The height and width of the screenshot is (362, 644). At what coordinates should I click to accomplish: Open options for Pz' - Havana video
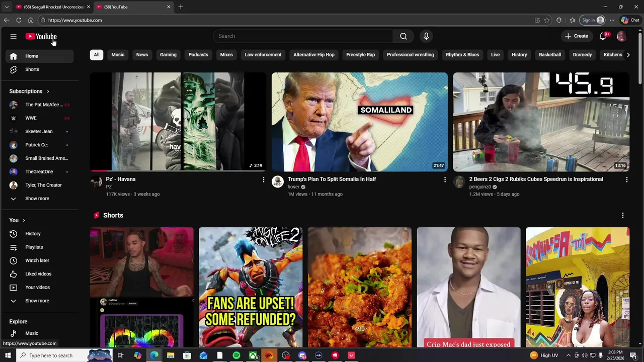[x=263, y=179]
